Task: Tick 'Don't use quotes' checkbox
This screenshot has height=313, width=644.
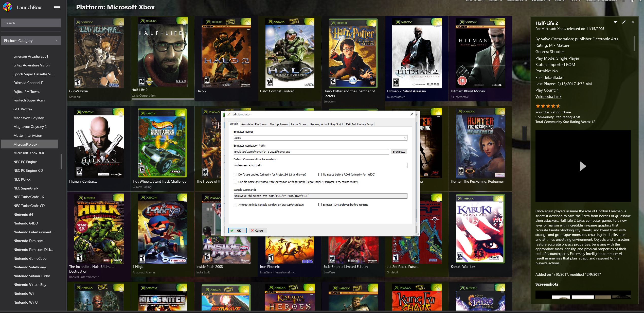Action: pyautogui.click(x=235, y=175)
